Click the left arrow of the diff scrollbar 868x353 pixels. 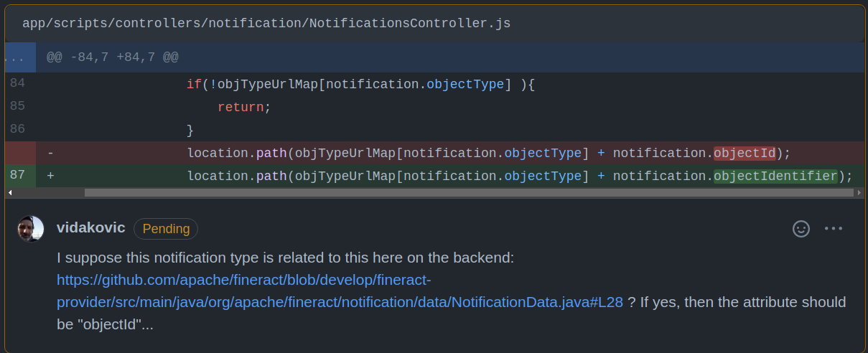(x=10, y=192)
